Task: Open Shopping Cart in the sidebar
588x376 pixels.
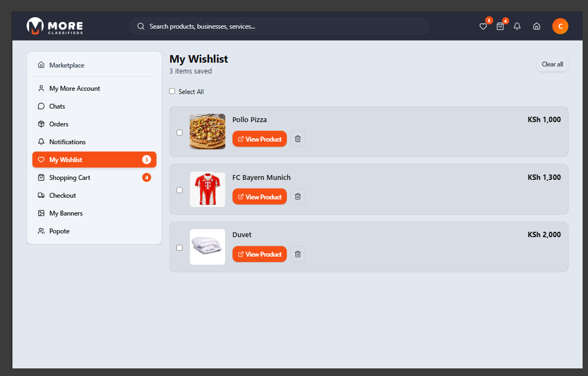Action: [70, 178]
